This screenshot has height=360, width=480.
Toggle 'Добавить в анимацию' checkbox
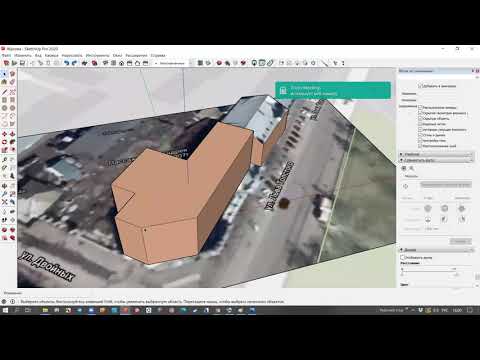[x=420, y=86]
